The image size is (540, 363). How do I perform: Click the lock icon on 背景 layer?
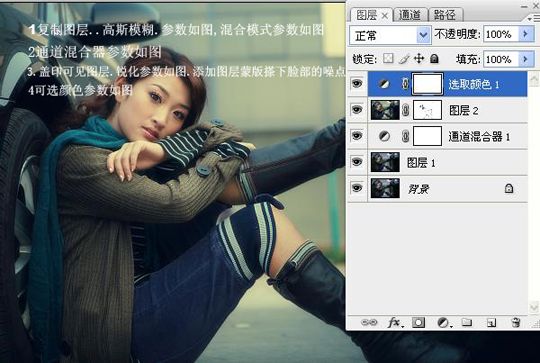(509, 188)
